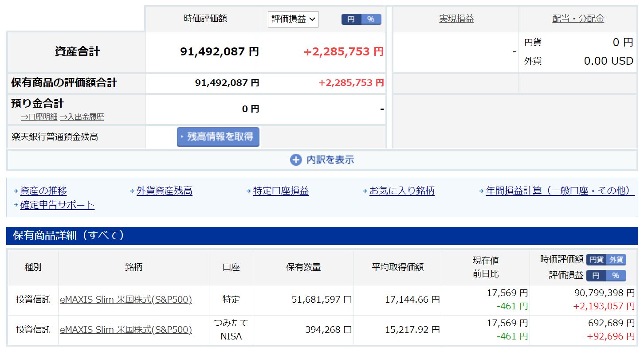Viewport: 644px width, 351px height.
Task: Set 時価評価額 column toggle to 円貨
Action: click(x=596, y=260)
